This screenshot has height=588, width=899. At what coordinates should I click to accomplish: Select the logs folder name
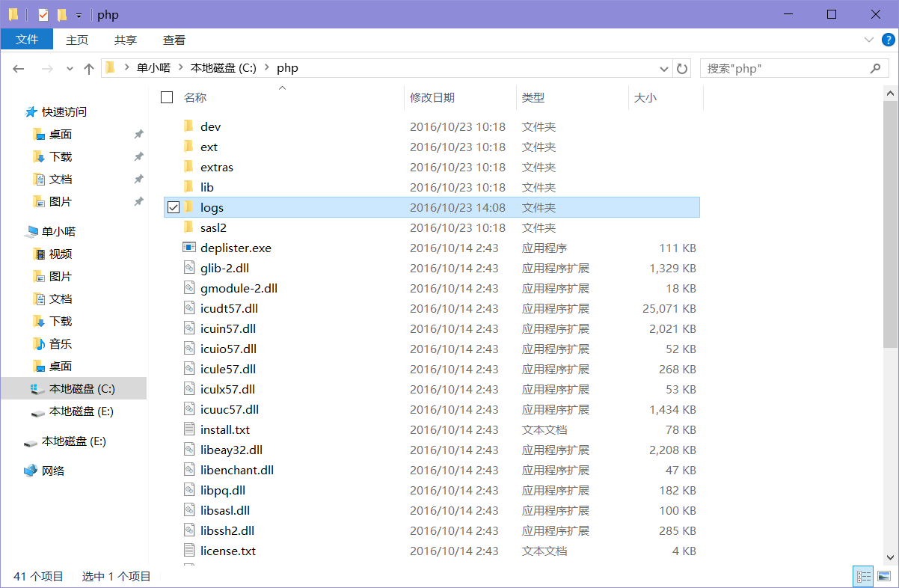point(212,207)
